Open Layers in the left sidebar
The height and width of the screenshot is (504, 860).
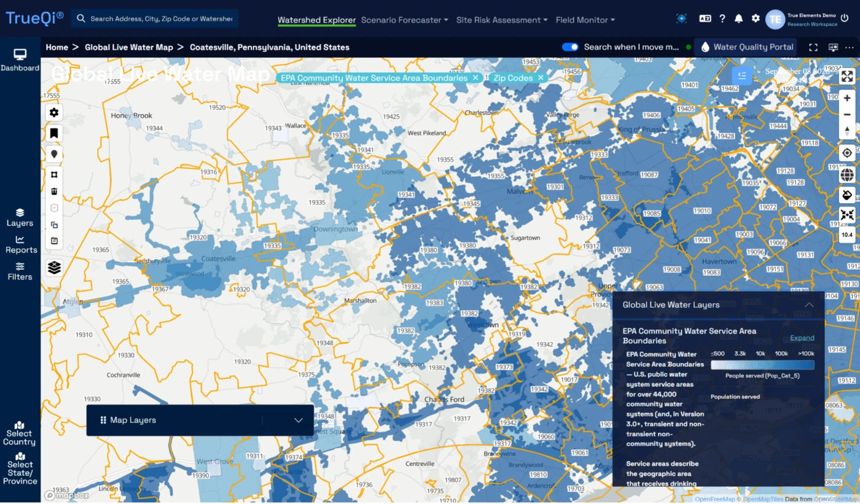[20, 217]
